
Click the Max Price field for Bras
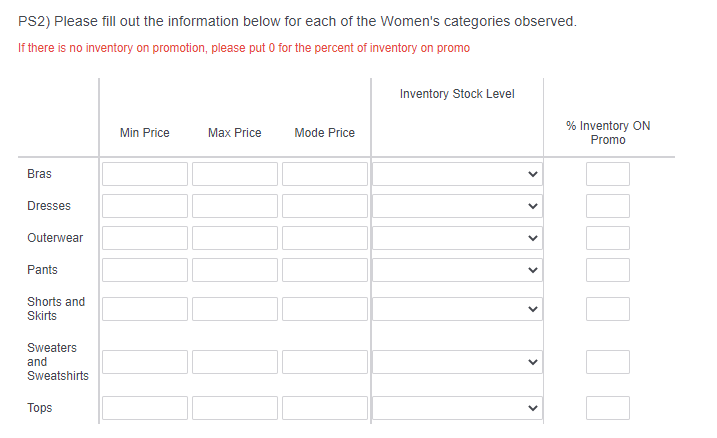234,174
